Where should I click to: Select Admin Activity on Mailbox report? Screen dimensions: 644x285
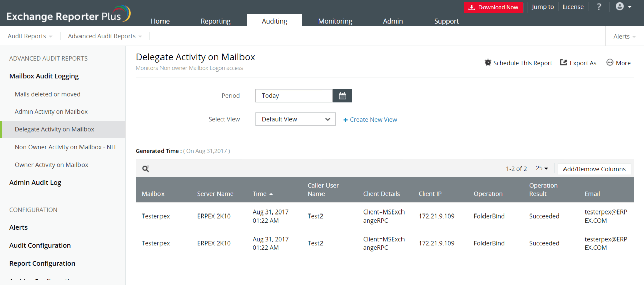51,112
